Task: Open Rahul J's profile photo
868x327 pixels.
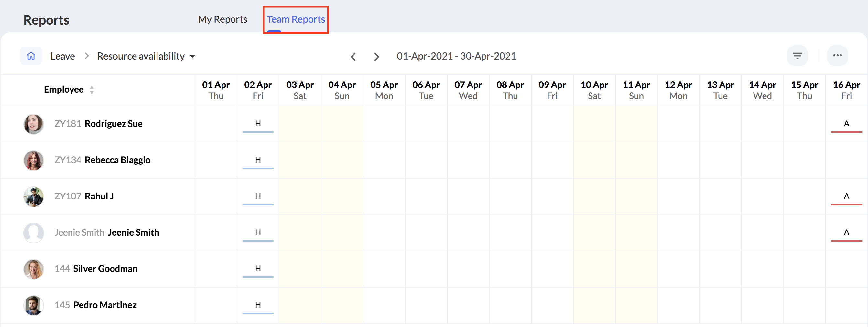Action: click(x=33, y=197)
